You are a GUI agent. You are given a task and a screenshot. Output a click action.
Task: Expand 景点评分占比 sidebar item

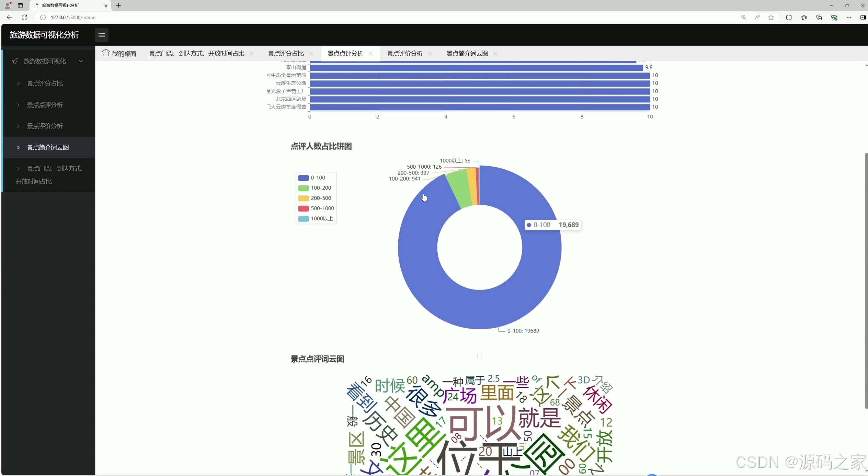click(x=45, y=83)
